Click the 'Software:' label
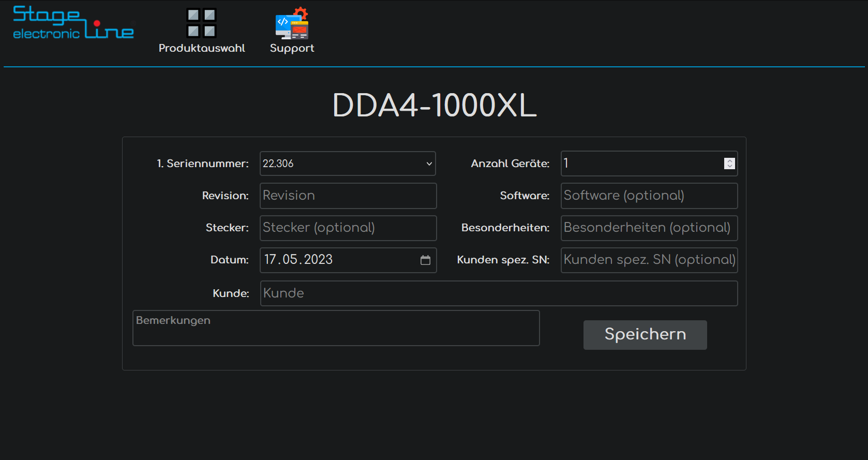868x460 pixels. (x=525, y=196)
